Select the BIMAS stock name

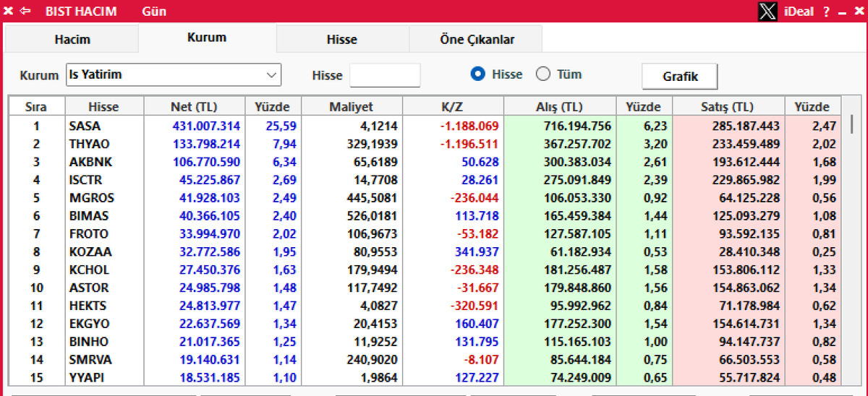(88, 216)
